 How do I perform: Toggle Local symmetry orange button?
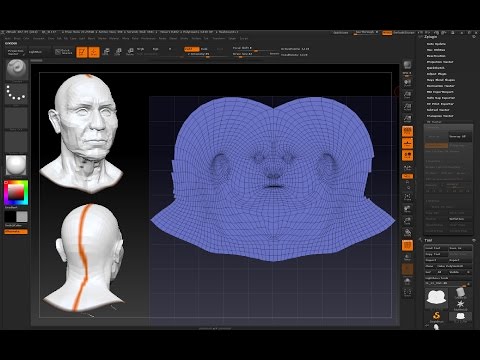(x=407, y=155)
